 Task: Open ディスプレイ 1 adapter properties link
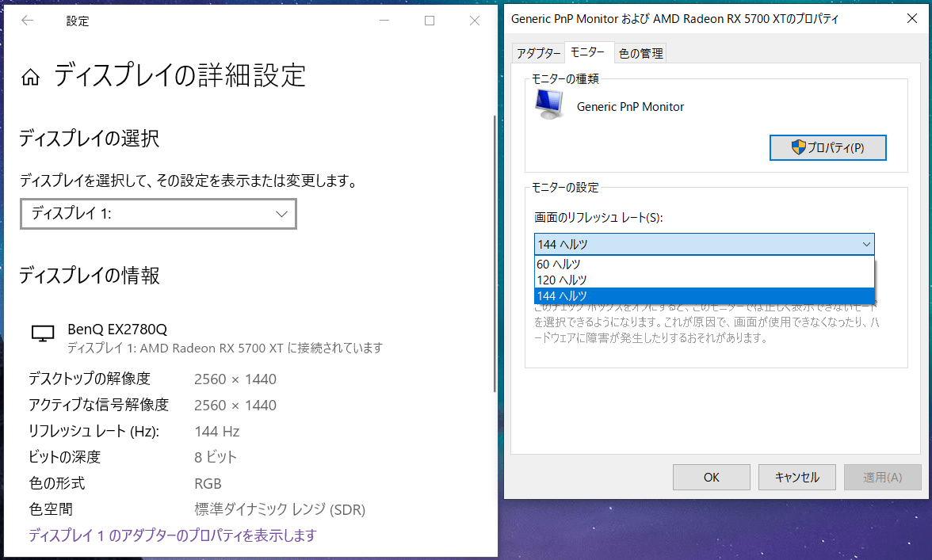tap(173, 535)
